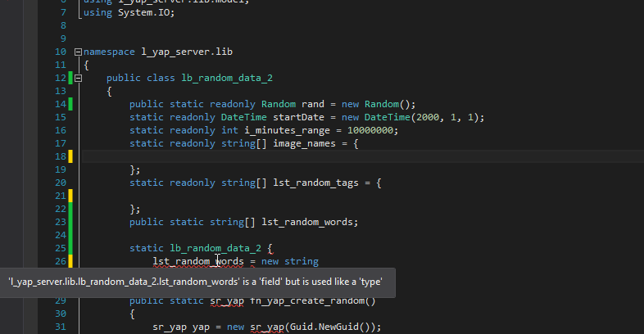Image resolution: width=644 pixels, height=334 pixels.
Task: Click the class name lb_random_data_2 on line 12
Action: pyautogui.click(x=227, y=78)
